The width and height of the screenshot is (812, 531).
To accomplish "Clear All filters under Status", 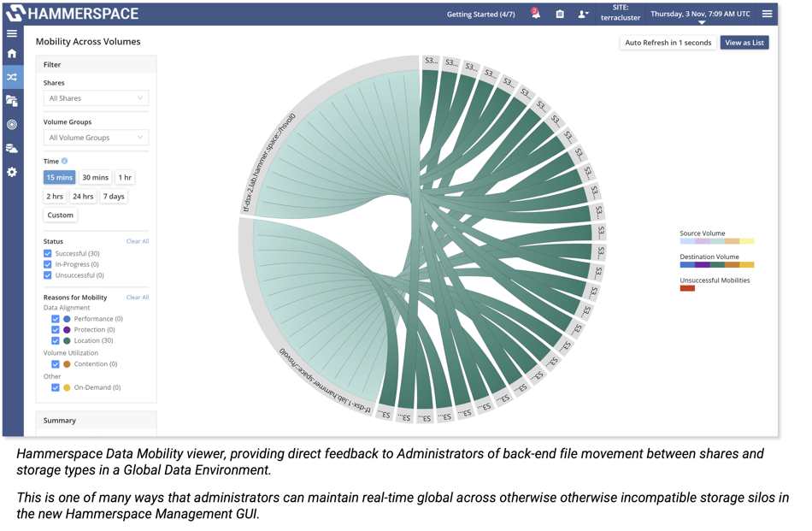I will (x=138, y=241).
